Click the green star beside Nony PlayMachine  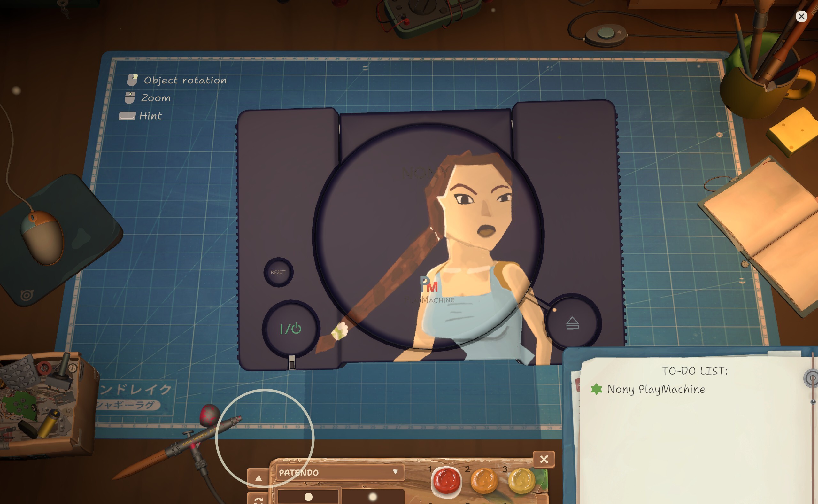pyautogui.click(x=597, y=389)
